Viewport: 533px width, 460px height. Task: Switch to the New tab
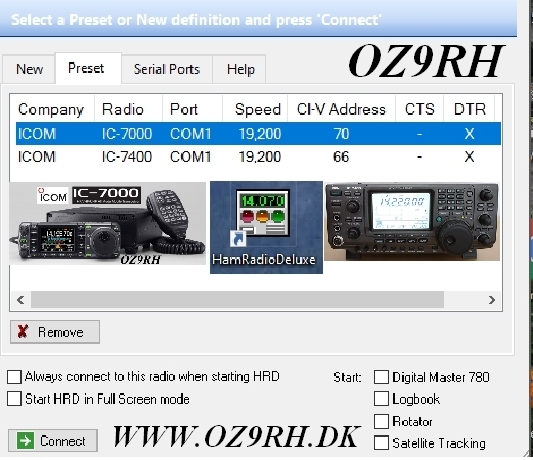coord(29,69)
